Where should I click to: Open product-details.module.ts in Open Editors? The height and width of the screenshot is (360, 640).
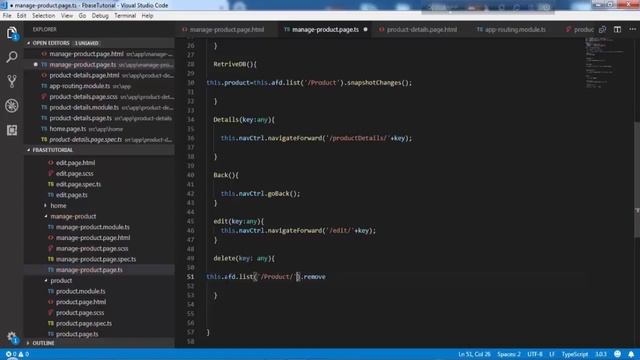click(x=100, y=107)
